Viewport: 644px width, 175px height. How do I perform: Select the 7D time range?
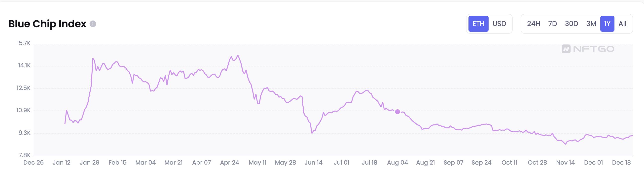[x=552, y=24]
